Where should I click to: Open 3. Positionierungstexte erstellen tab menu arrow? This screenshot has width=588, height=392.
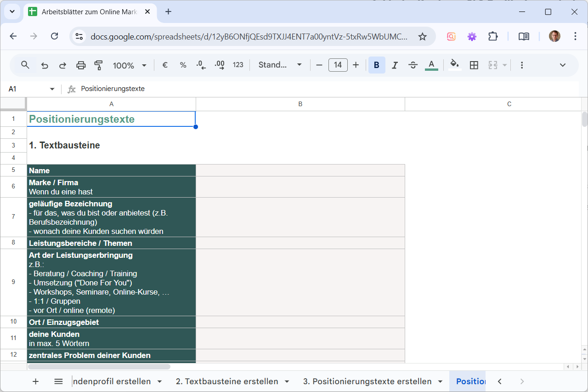coord(440,381)
